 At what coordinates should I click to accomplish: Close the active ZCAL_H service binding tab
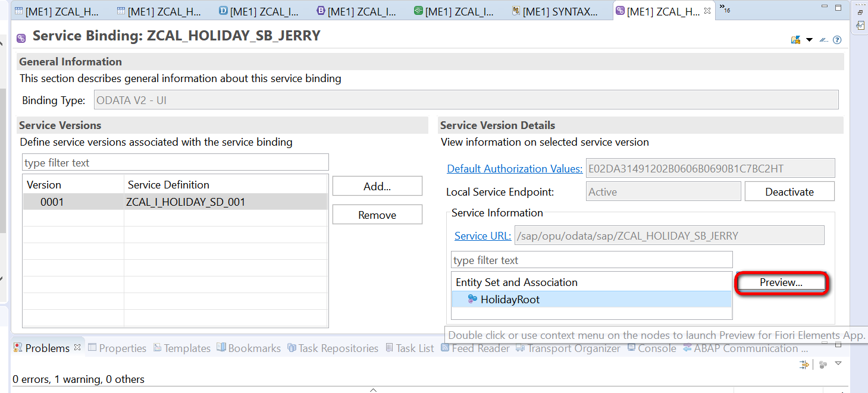[x=708, y=10]
